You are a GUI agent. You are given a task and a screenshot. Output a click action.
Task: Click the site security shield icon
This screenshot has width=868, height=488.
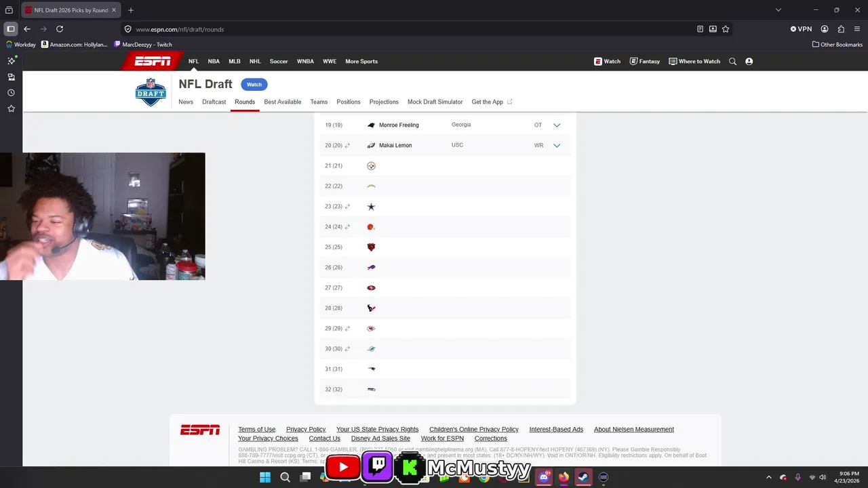point(127,29)
